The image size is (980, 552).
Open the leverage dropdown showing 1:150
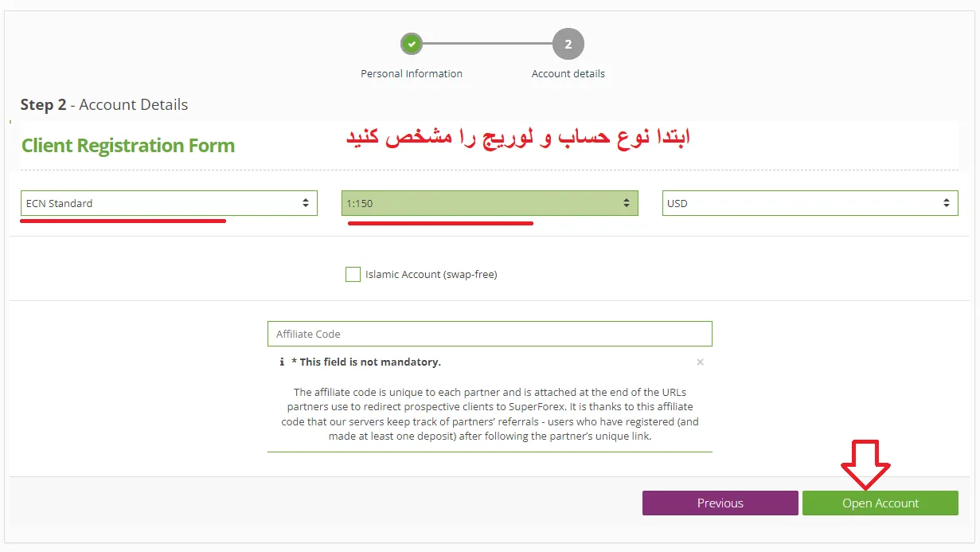[x=490, y=203]
